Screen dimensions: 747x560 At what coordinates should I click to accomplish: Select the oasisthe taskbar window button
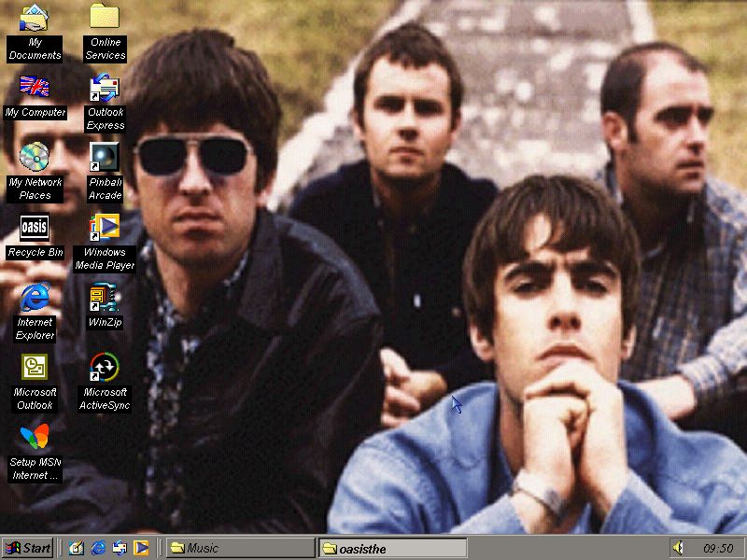pyautogui.click(x=392, y=548)
